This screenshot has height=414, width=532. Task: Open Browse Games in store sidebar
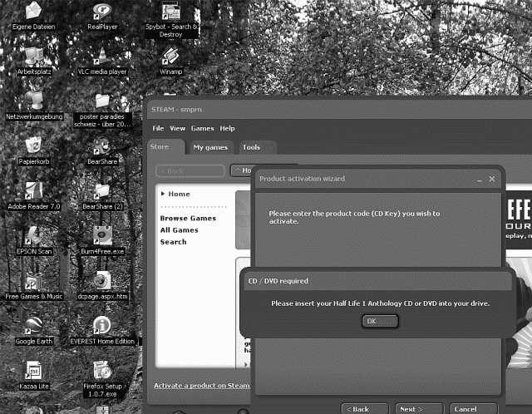coord(188,218)
